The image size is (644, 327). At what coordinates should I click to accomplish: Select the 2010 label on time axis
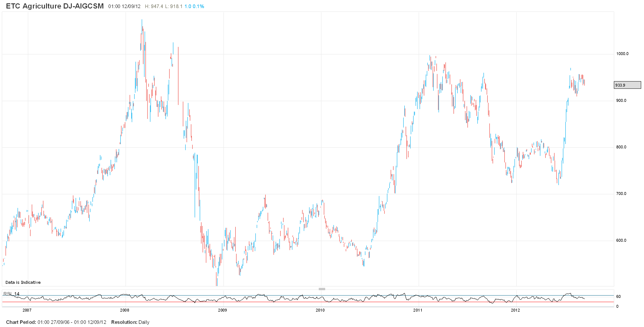click(320, 310)
